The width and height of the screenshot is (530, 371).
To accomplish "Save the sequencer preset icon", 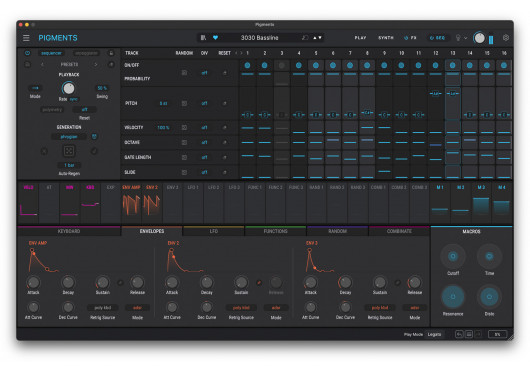I will point(28,64).
